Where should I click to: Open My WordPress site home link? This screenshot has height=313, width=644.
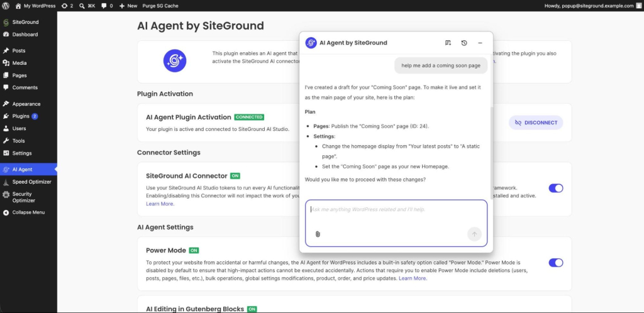(35, 6)
